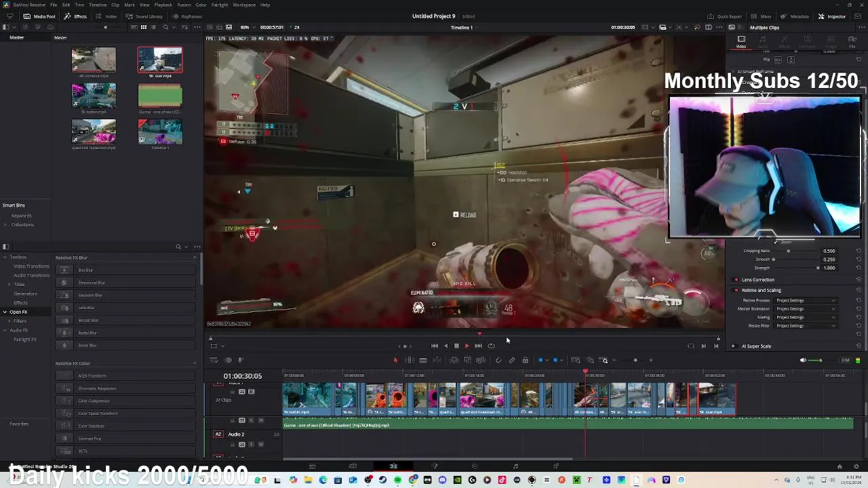Image resolution: width=868 pixels, height=488 pixels.
Task: Open the Mixer panel
Action: [x=762, y=16]
